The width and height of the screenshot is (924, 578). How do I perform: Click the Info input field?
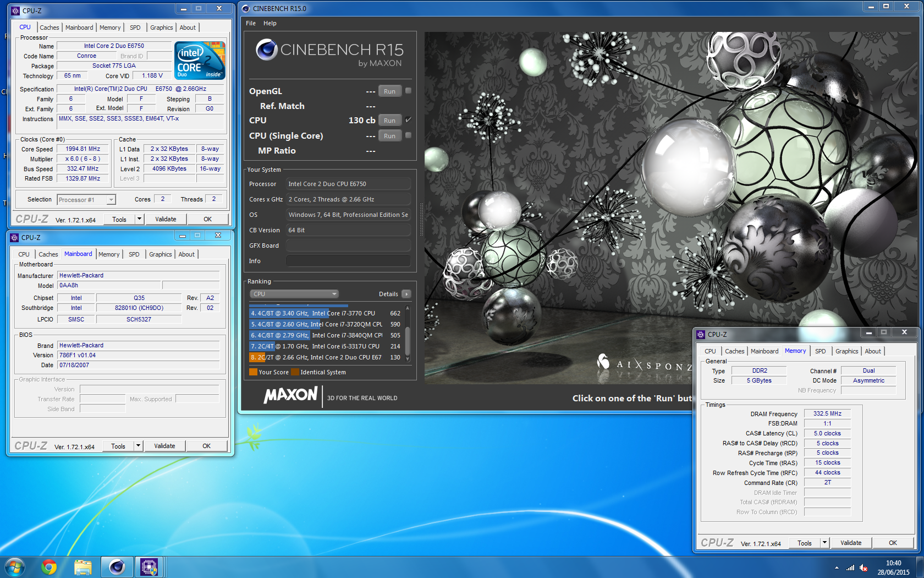point(348,261)
